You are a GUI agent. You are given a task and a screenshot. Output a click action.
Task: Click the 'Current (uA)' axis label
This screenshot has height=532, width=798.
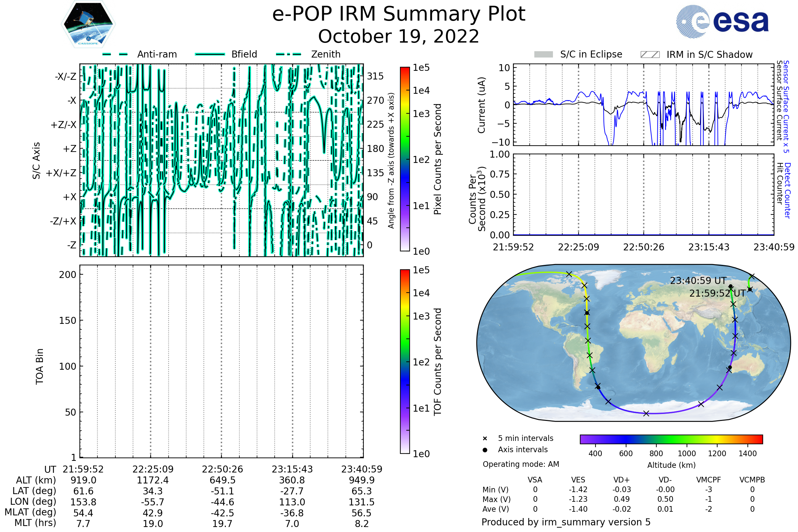coord(481,105)
